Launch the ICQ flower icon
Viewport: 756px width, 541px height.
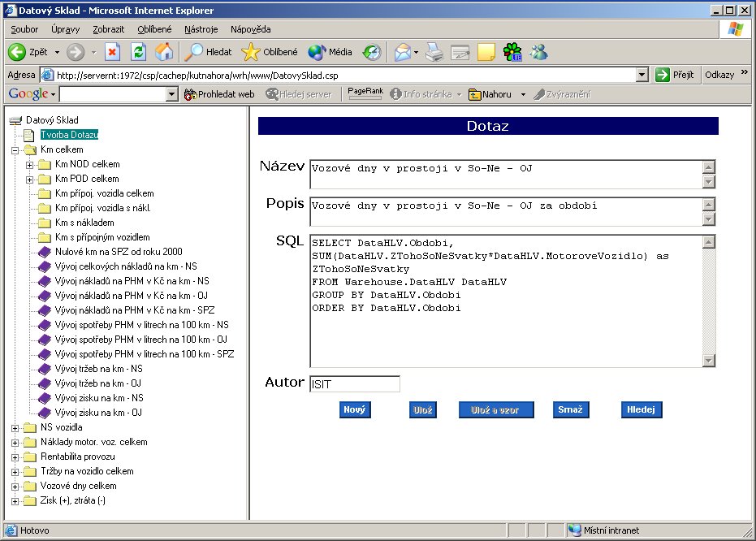coord(512,52)
